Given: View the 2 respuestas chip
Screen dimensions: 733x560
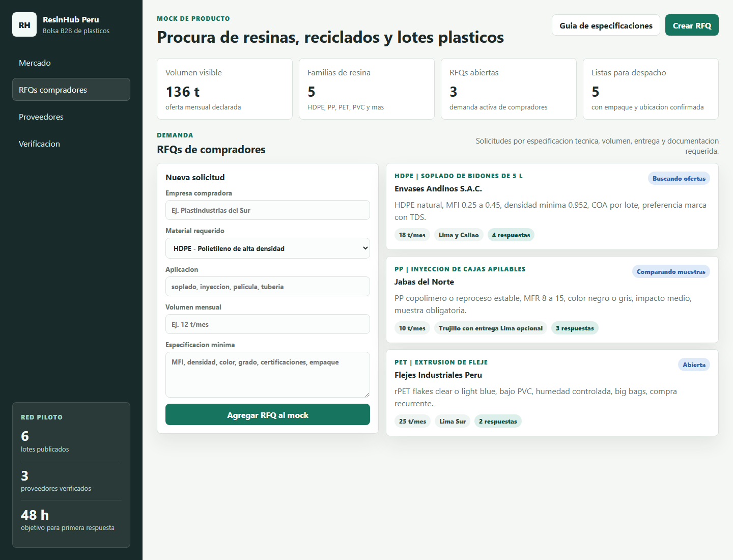Looking at the screenshot, I should tap(498, 421).
